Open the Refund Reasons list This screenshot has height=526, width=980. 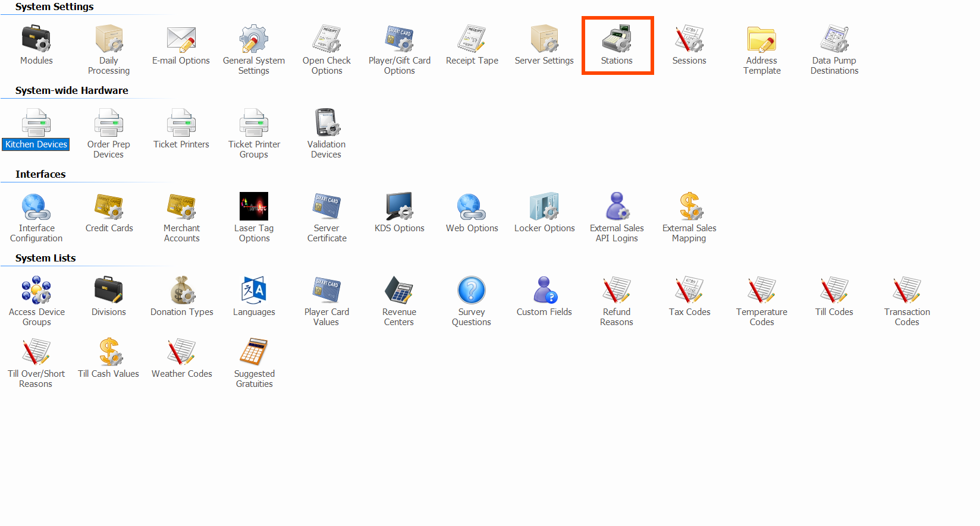click(x=617, y=291)
